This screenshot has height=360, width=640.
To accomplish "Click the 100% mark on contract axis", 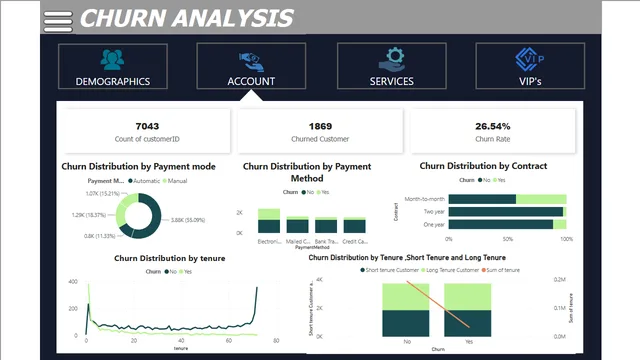I will [567, 239].
